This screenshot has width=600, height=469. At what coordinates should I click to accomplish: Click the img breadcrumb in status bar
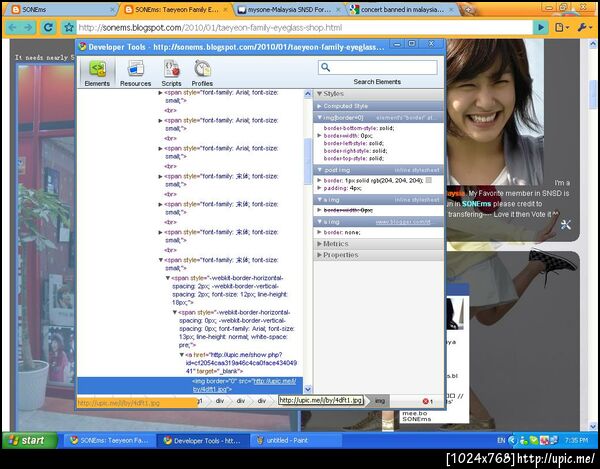click(380, 401)
